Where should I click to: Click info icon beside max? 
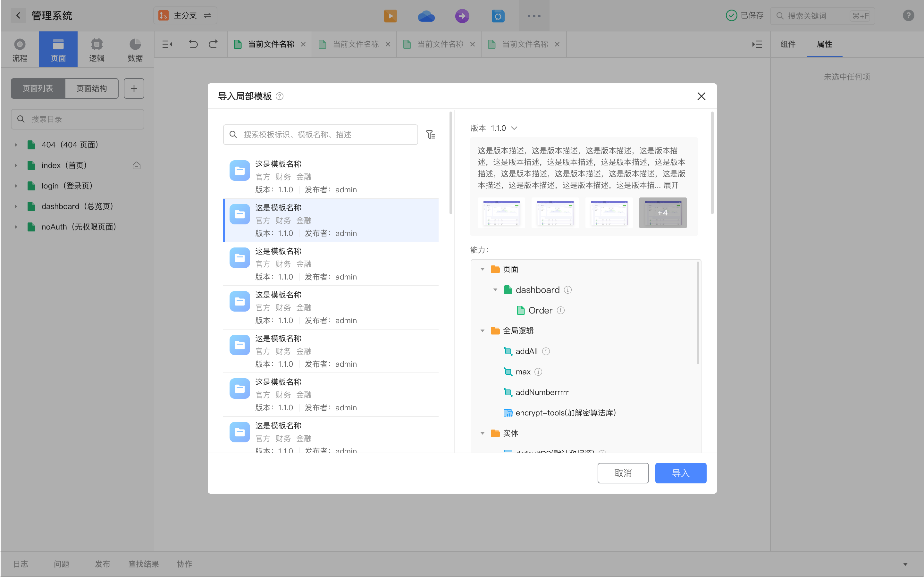pos(538,372)
